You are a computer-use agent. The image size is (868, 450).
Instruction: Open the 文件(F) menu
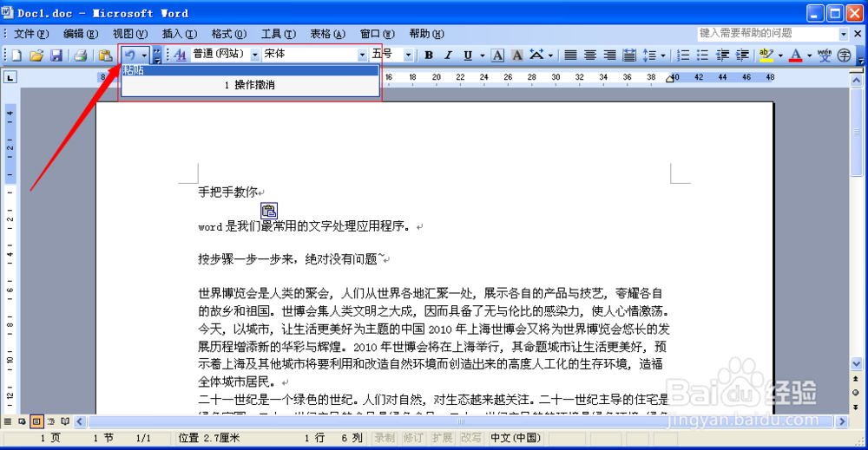31,34
